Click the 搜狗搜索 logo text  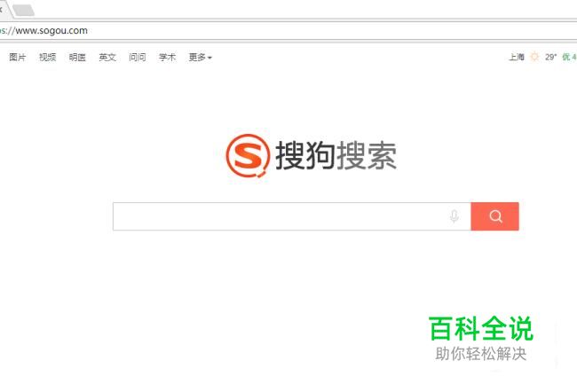tap(336, 156)
